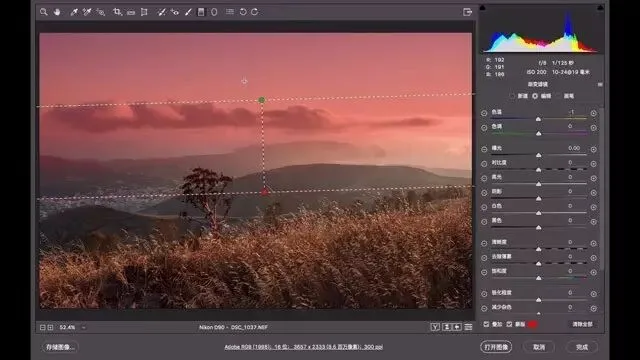Viewport: 640px width, 360px height.
Task: Select the Radial Filter tool
Action: click(214, 12)
